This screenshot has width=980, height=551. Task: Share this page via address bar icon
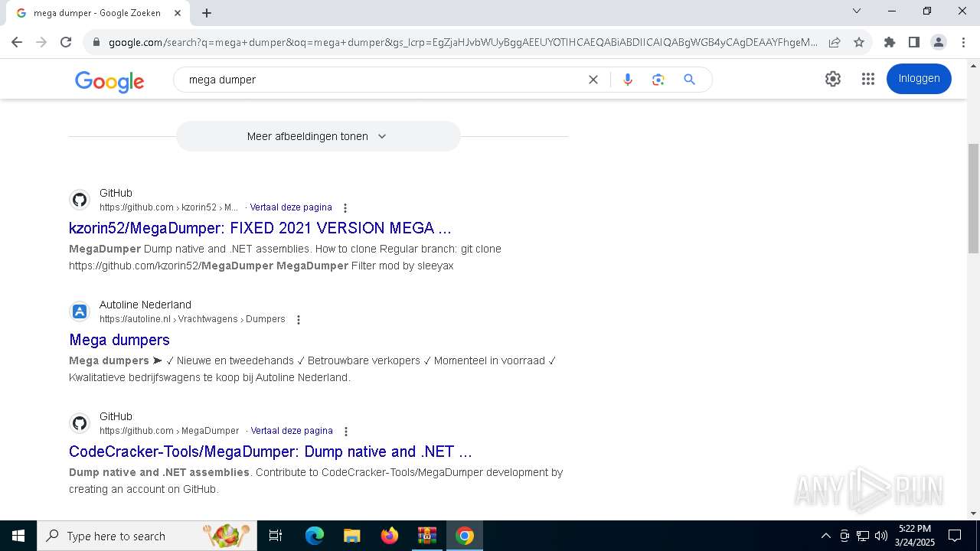[x=835, y=42]
